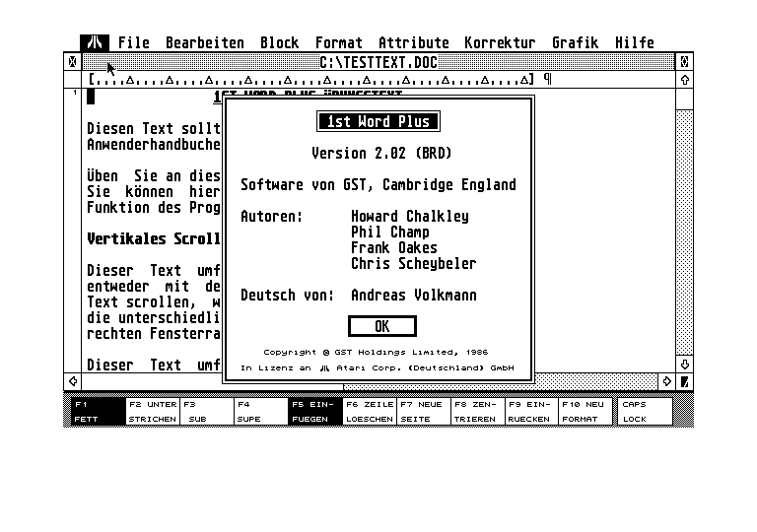Open the Atari logo desk menu
The image size is (757, 532).
click(95, 42)
